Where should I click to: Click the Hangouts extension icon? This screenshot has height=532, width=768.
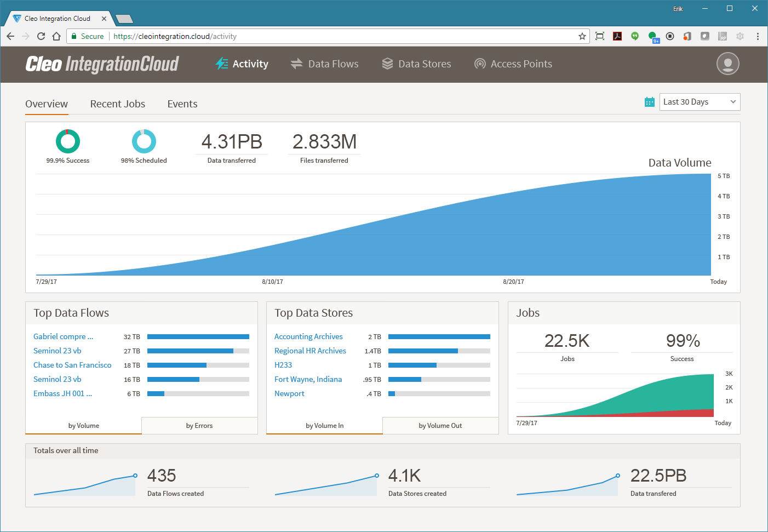[635, 36]
